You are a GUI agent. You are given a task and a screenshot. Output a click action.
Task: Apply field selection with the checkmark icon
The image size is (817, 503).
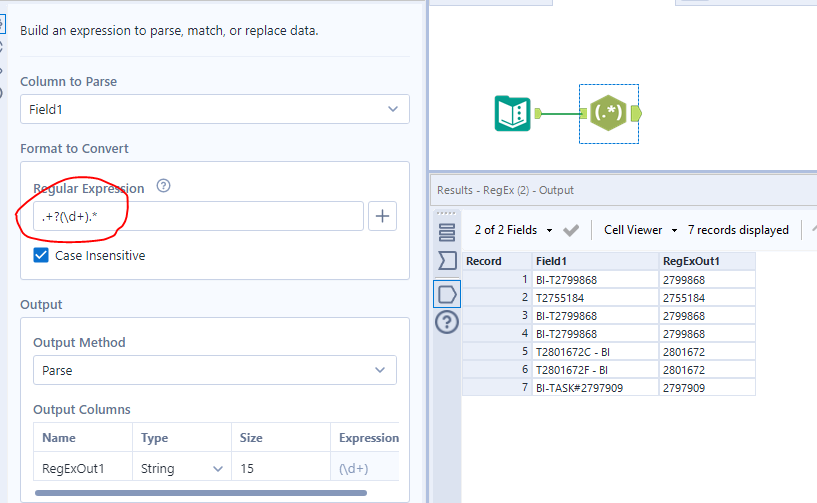point(571,230)
